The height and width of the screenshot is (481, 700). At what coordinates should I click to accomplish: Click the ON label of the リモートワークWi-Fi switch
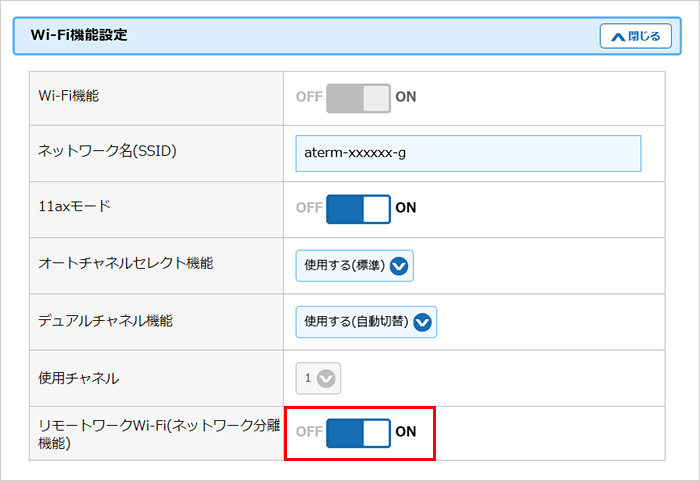point(406,433)
